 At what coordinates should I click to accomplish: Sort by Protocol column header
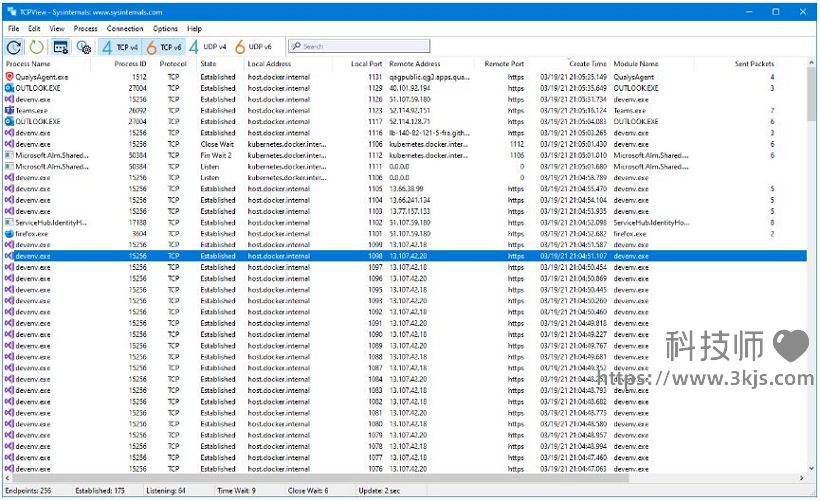click(173, 64)
